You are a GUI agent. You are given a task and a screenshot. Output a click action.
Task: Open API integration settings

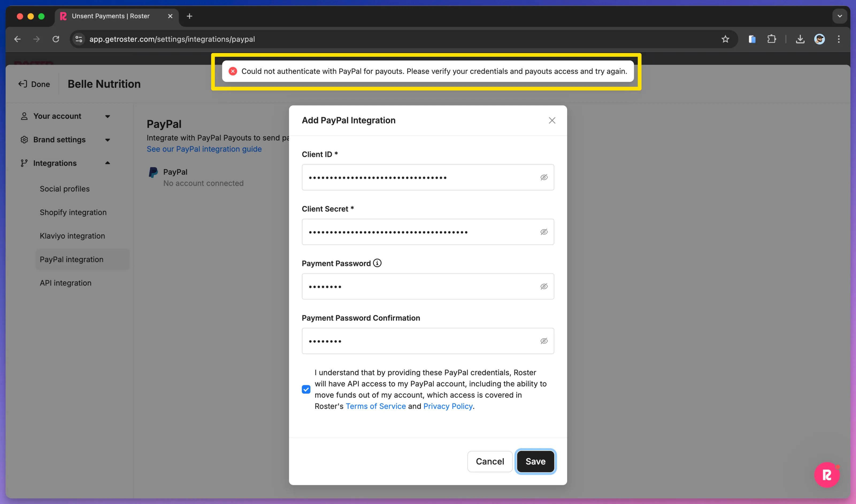(66, 283)
